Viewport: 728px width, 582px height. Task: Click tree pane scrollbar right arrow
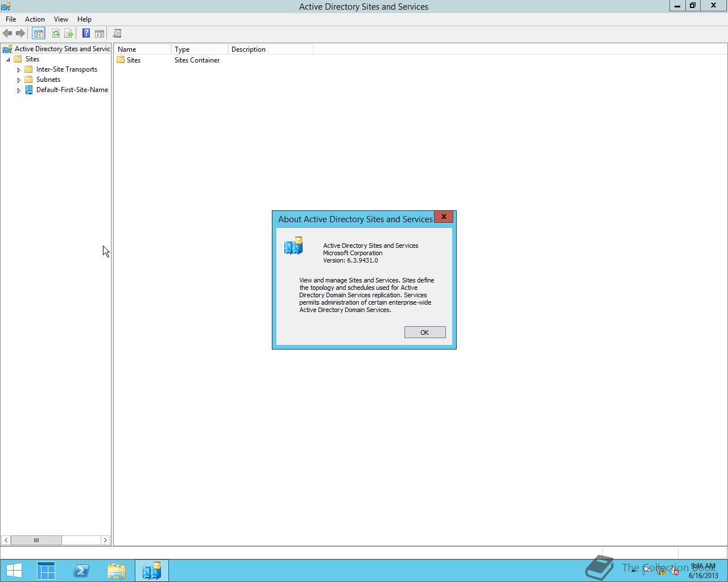(105, 540)
